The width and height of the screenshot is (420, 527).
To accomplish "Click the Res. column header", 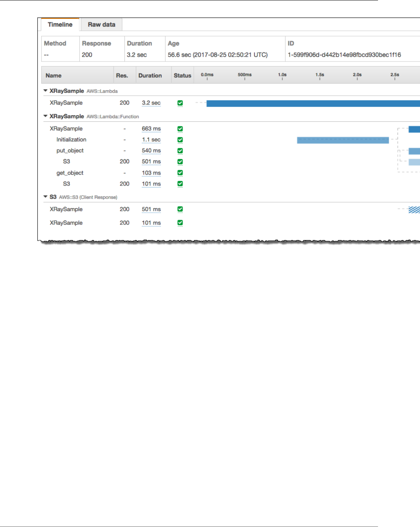I will pyautogui.click(x=122, y=75).
